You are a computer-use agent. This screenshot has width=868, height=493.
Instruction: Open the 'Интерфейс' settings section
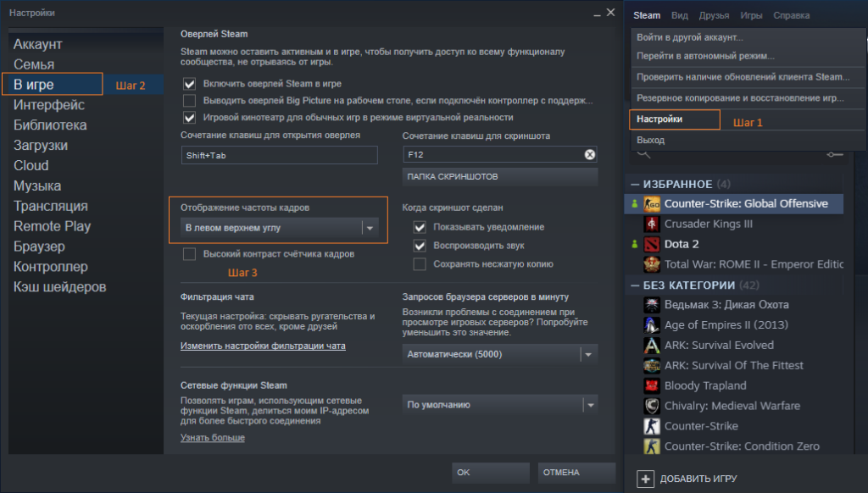49,105
